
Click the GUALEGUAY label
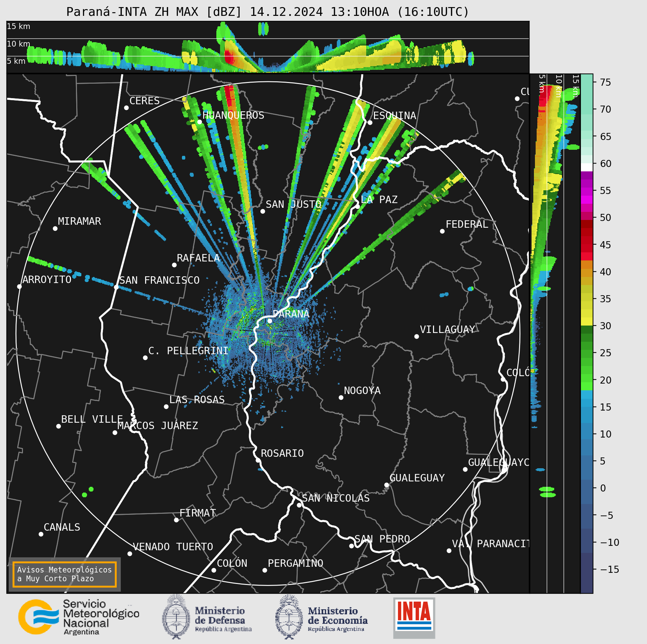tap(417, 478)
